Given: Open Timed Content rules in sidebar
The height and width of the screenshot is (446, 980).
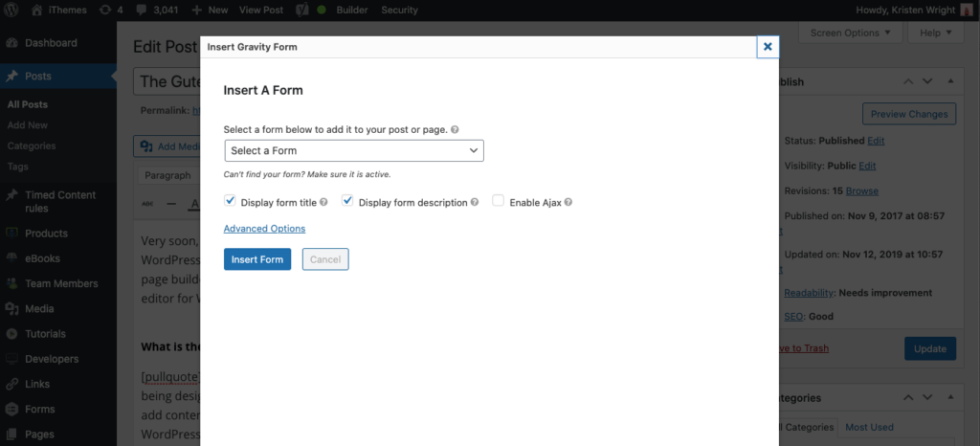Looking at the screenshot, I should point(58,201).
